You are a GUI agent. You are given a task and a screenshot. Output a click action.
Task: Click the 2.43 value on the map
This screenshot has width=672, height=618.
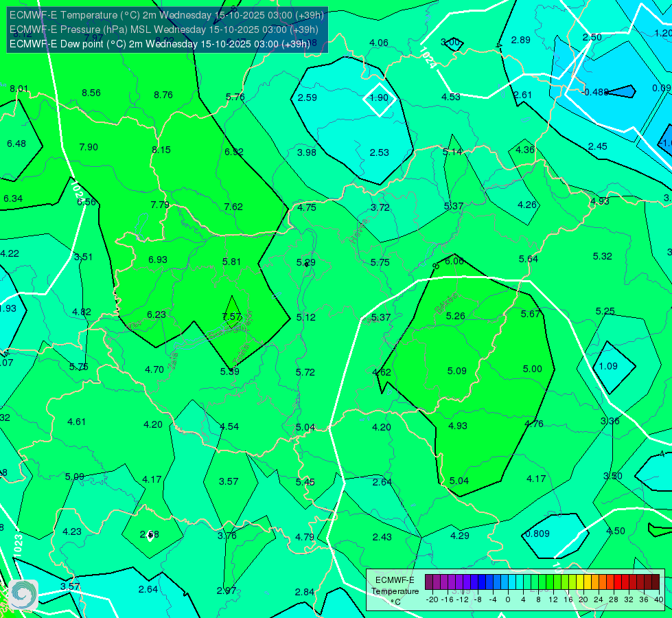(x=382, y=537)
